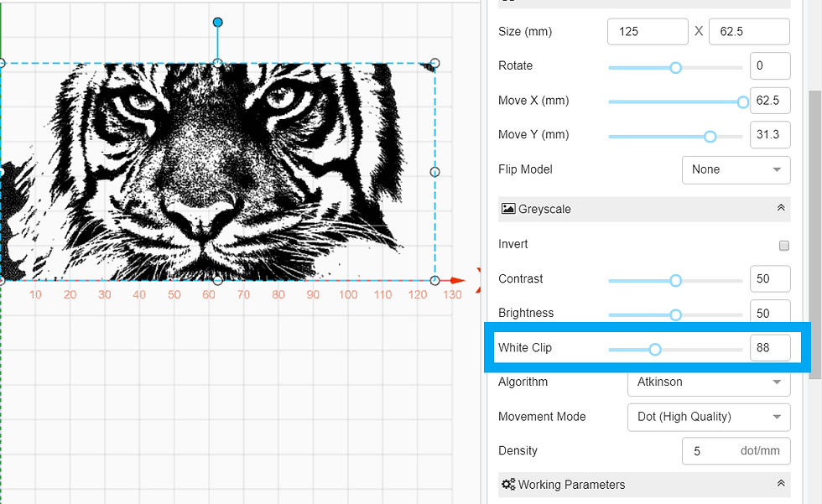The height and width of the screenshot is (504, 822).
Task: Click the Brightness value field
Action: 770,312
